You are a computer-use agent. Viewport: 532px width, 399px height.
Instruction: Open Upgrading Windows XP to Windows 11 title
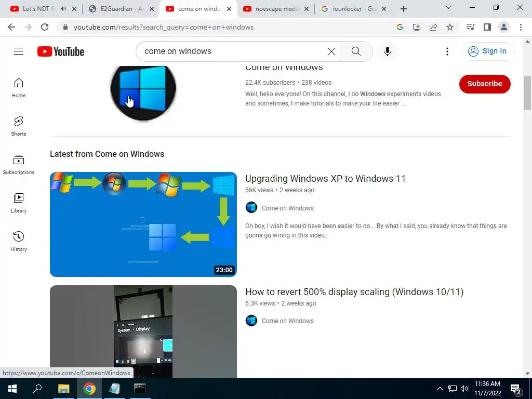325,179
